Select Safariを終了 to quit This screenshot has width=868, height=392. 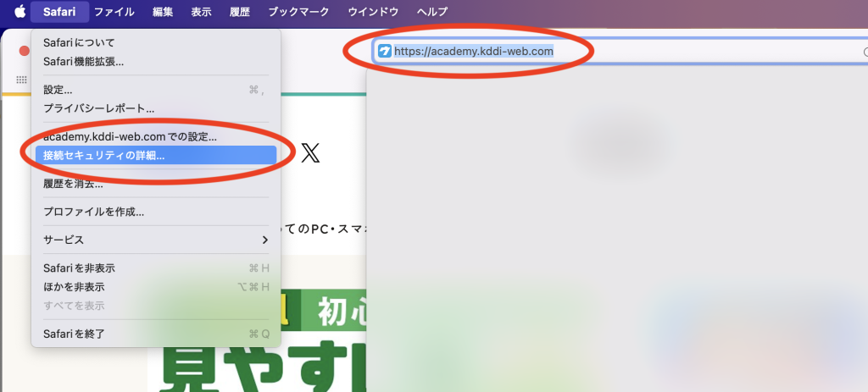click(74, 334)
